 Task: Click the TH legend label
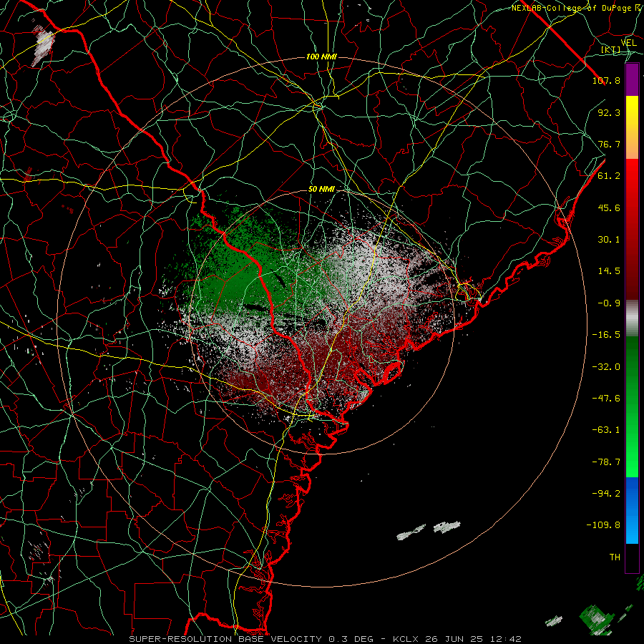pos(615,557)
